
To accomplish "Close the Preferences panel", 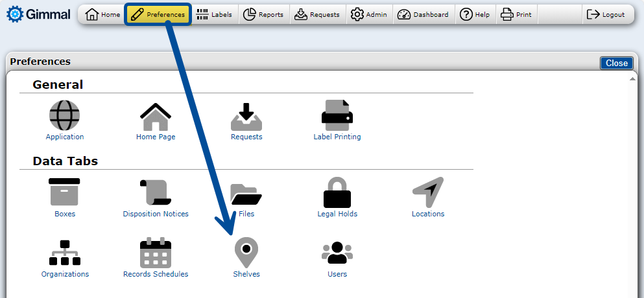I will [x=616, y=63].
